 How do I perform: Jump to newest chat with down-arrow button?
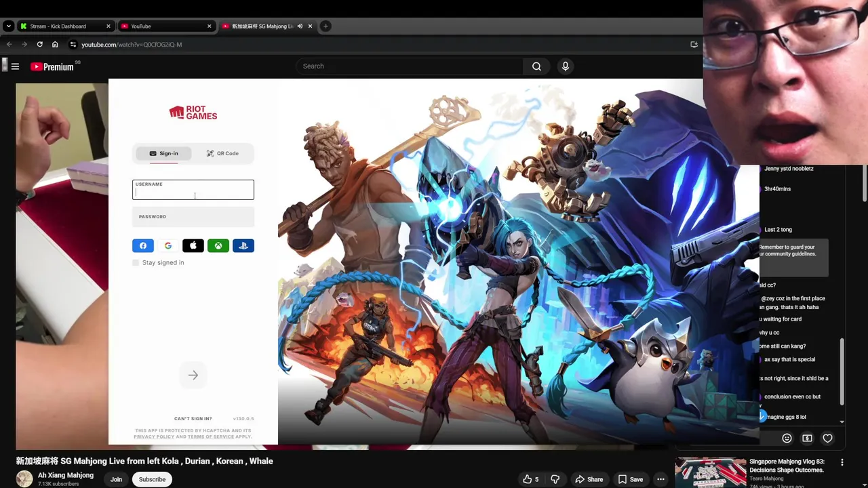click(762, 416)
